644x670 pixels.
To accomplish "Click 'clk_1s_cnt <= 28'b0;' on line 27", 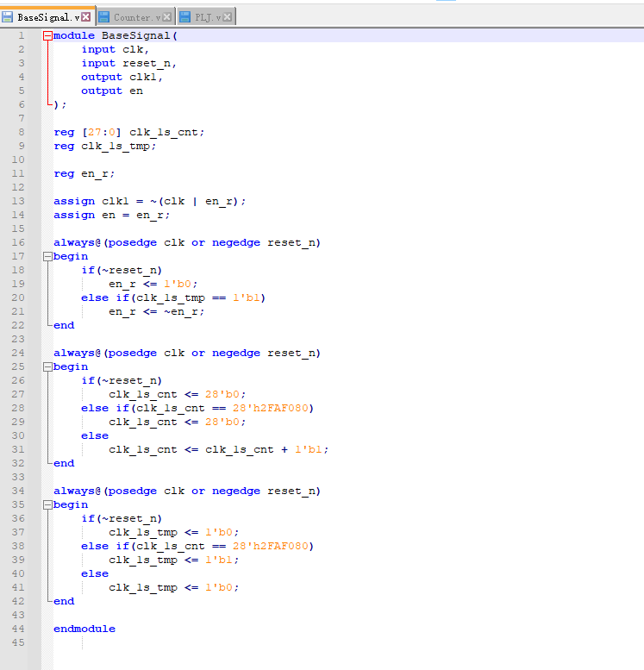I will 178,394.
